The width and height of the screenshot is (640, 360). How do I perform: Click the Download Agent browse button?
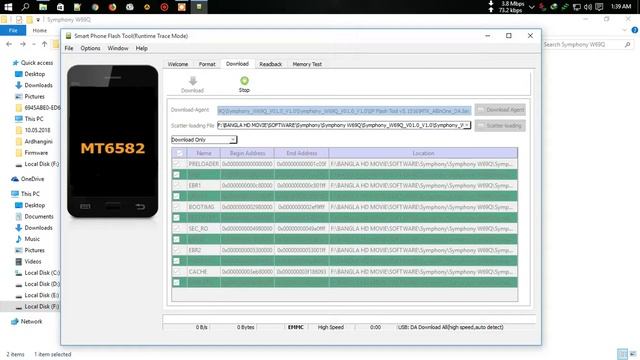click(500, 110)
